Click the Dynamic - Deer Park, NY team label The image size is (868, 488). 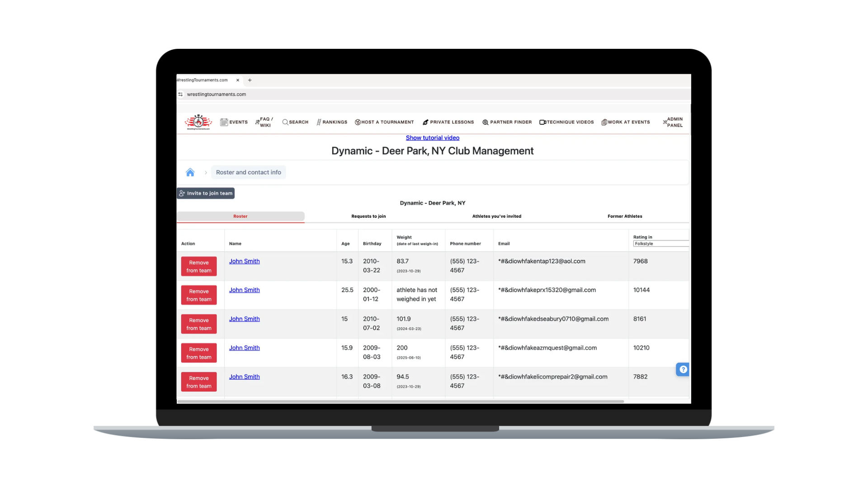pyautogui.click(x=433, y=203)
